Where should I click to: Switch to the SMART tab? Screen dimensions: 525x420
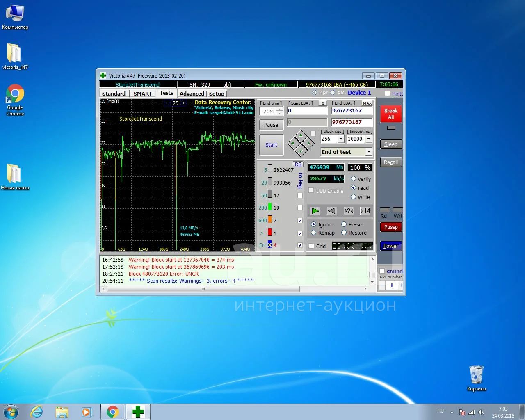click(143, 94)
